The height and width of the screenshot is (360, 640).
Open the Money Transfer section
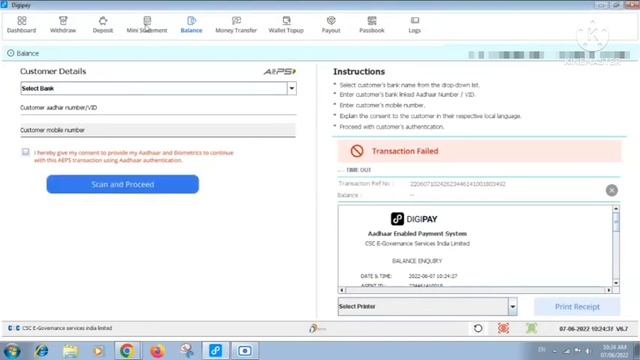[x=236, y=24]
